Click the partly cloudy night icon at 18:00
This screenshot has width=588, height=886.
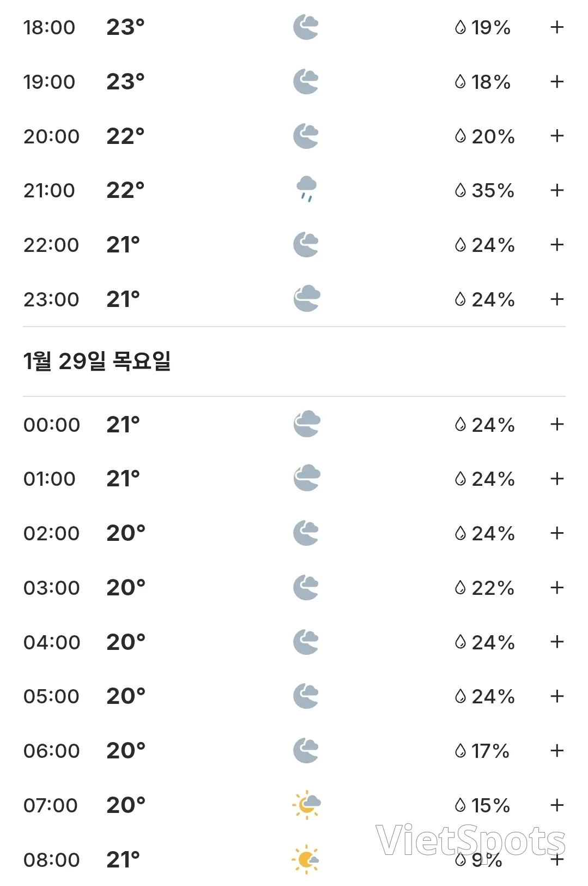pyautogui.click(x=306, y=27)
